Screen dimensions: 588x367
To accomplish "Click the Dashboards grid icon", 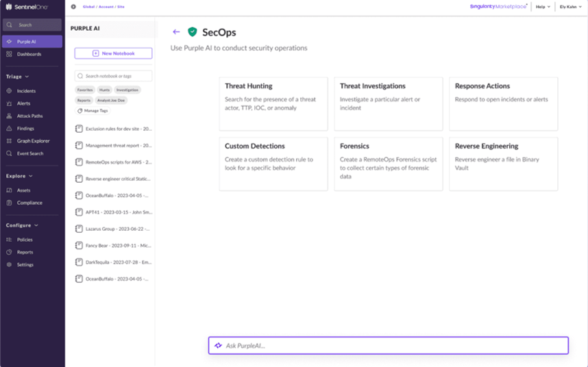I will click(x=10, y=54).
